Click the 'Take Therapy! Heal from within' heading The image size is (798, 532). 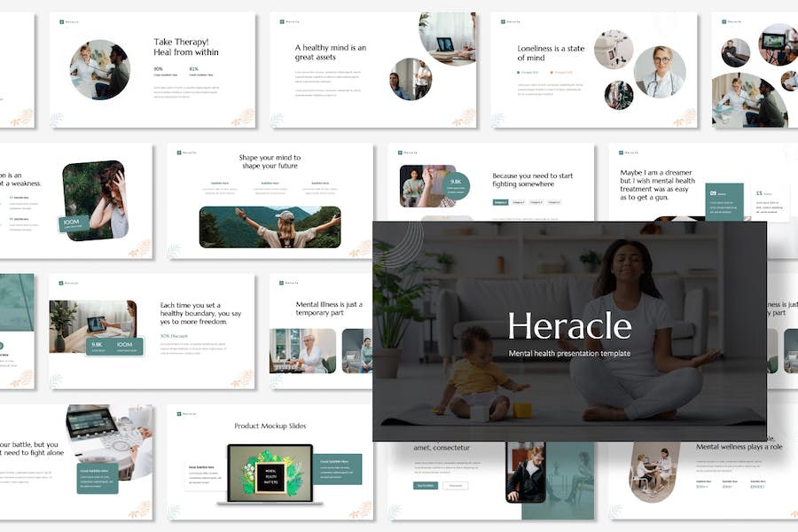[x=186, y=47]
